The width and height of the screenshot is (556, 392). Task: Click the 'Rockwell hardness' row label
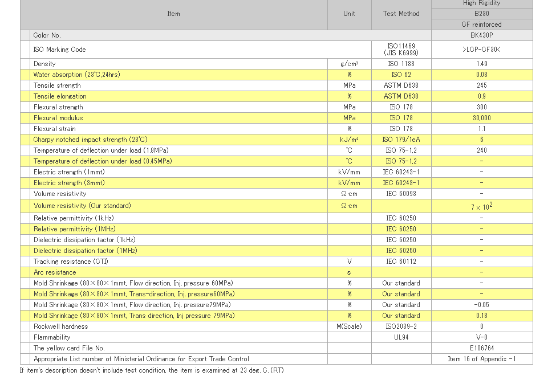tap(60, 326)
